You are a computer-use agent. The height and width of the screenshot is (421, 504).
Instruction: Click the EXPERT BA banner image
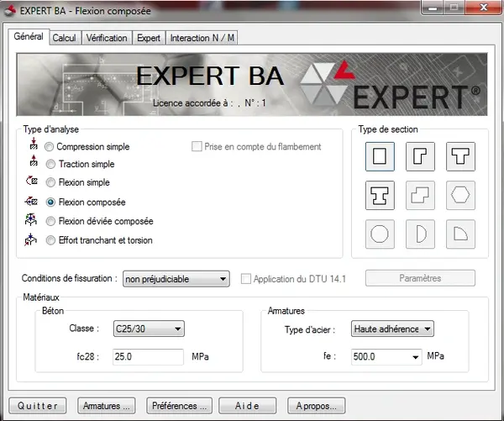[x=252, y=84]
